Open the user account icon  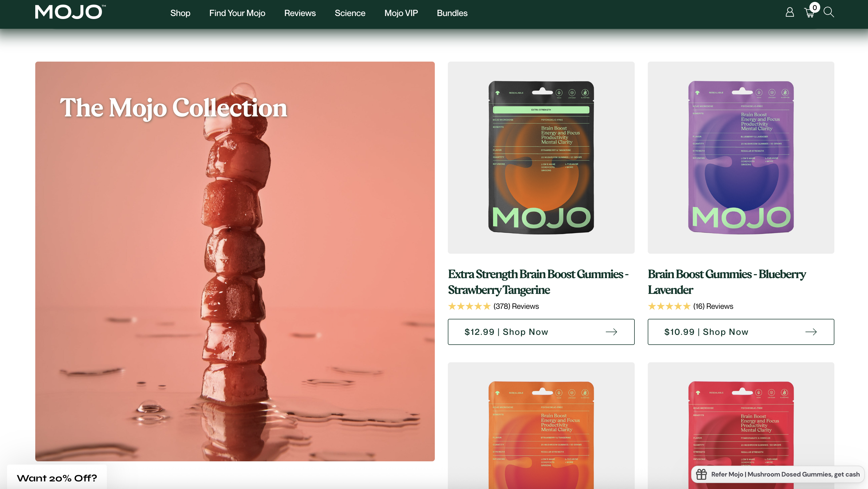pos(790,12)
